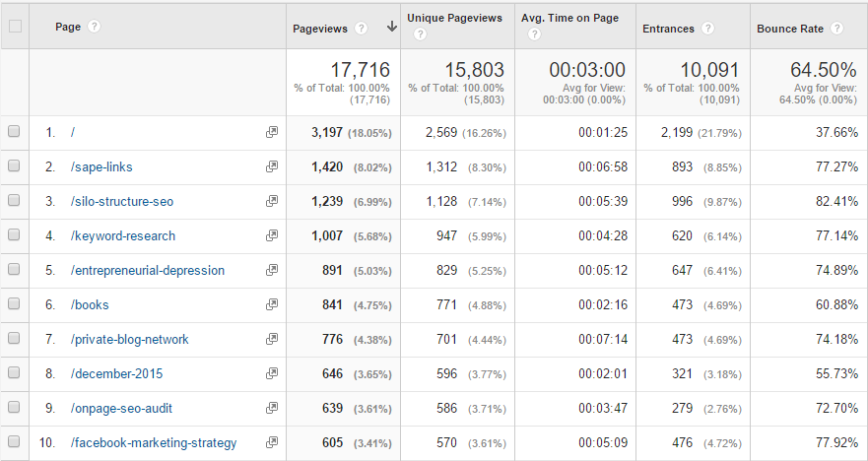868x461 pixels.
Task: Click overall bounce rate 64.50%
Action: 824,70
